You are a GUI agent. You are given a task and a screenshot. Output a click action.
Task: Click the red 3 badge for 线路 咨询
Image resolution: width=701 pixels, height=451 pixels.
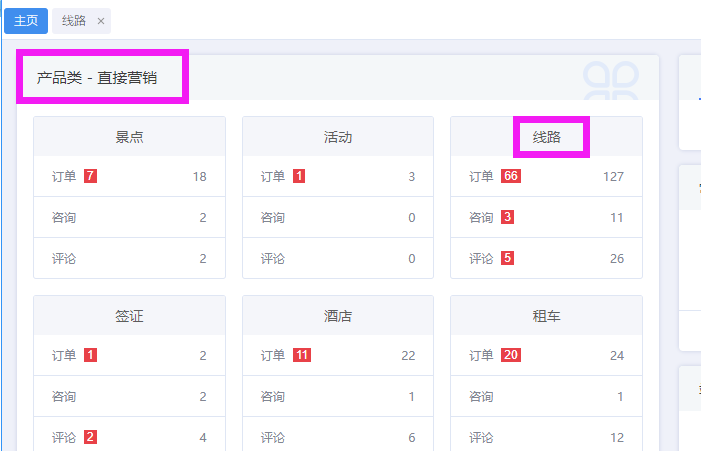[508, 217]
